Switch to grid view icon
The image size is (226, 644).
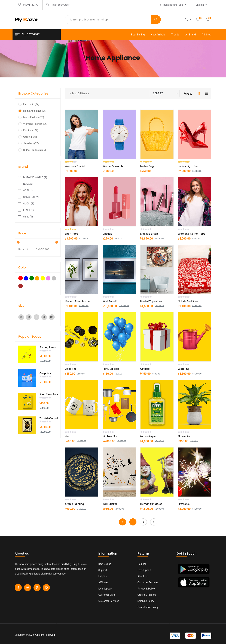tap(199, 93)
